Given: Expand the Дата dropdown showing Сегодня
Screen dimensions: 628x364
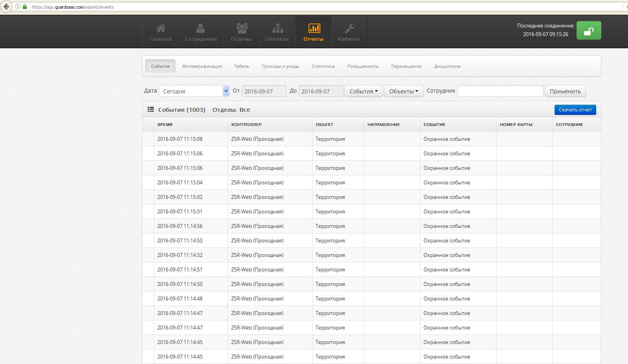Looking at the screenshot, I should [x=194, y=91].
